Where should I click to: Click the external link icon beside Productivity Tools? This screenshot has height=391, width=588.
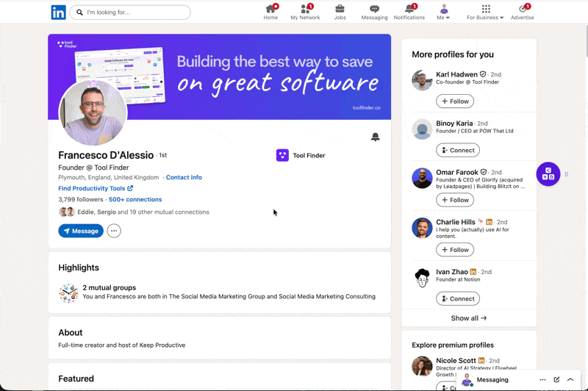(130, 188)
